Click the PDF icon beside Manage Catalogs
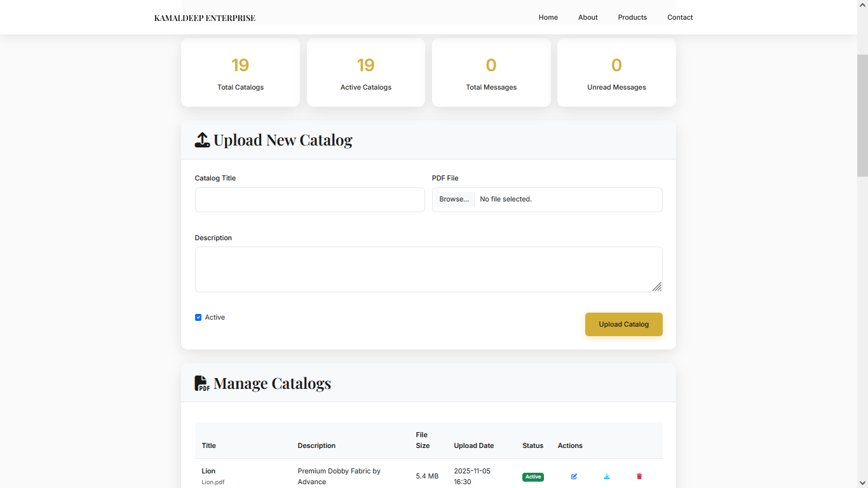 pos(202,383)
